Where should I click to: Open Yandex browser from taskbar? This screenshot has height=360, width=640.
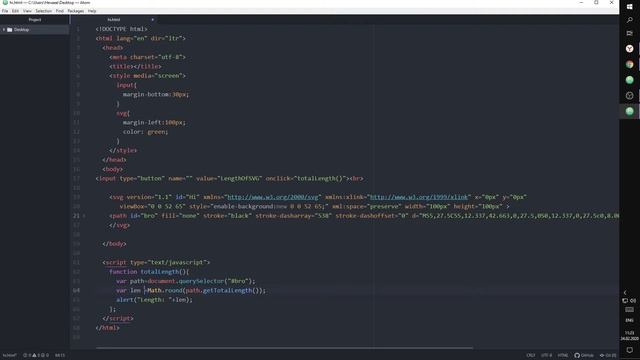pos(629,49)
